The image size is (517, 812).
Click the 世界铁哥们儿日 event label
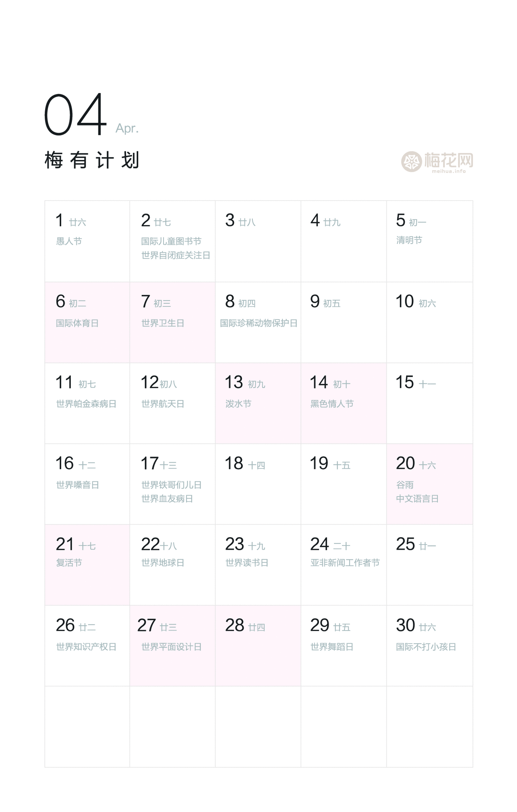[171, 485]
